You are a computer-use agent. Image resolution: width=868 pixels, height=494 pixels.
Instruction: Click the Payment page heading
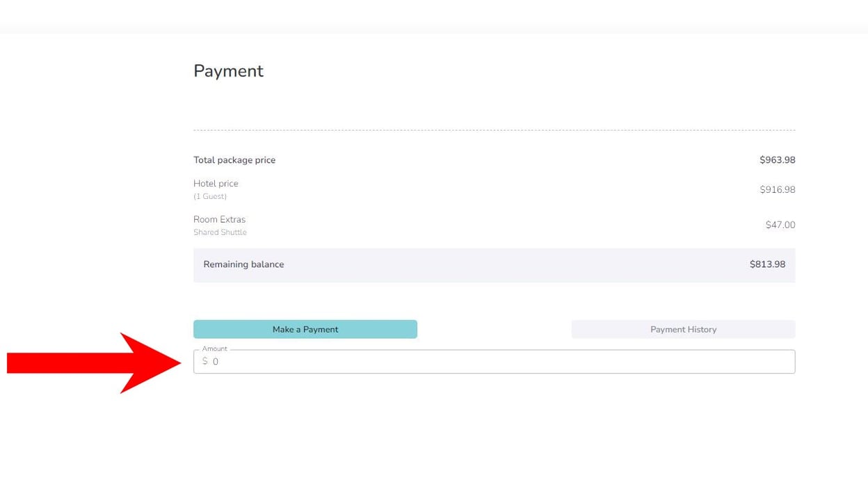tap(228, 70)
